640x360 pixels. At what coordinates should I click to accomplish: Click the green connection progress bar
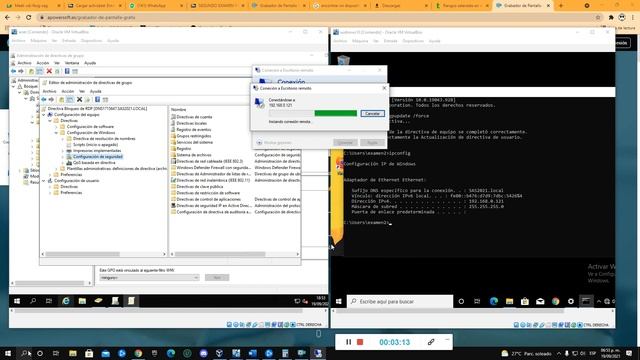click(x=336, y=113)
